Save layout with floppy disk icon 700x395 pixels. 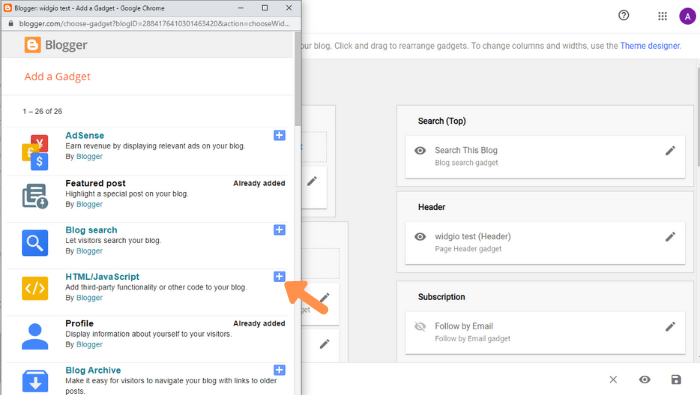click(676, 380)
